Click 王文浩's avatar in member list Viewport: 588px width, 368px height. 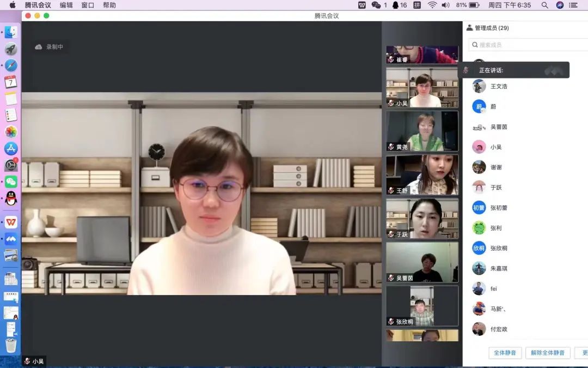tap(479, 86)
